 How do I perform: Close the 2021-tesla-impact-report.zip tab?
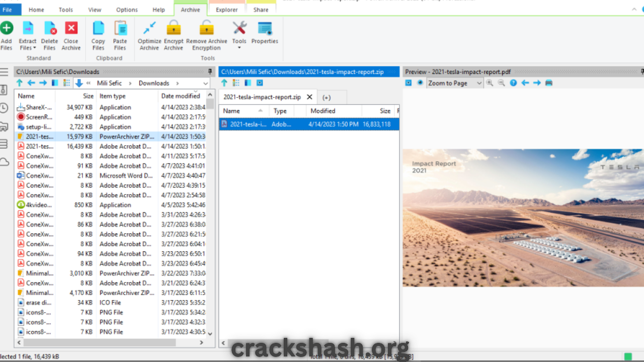pyautogui.click(x=310, y=97)
